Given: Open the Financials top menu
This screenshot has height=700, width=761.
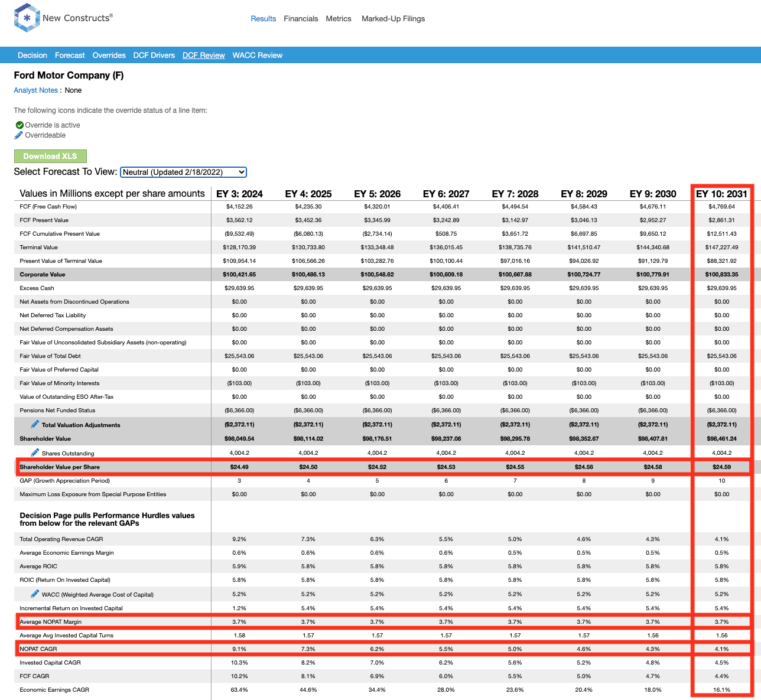Looking at the screenshot, I should [301, 19].
